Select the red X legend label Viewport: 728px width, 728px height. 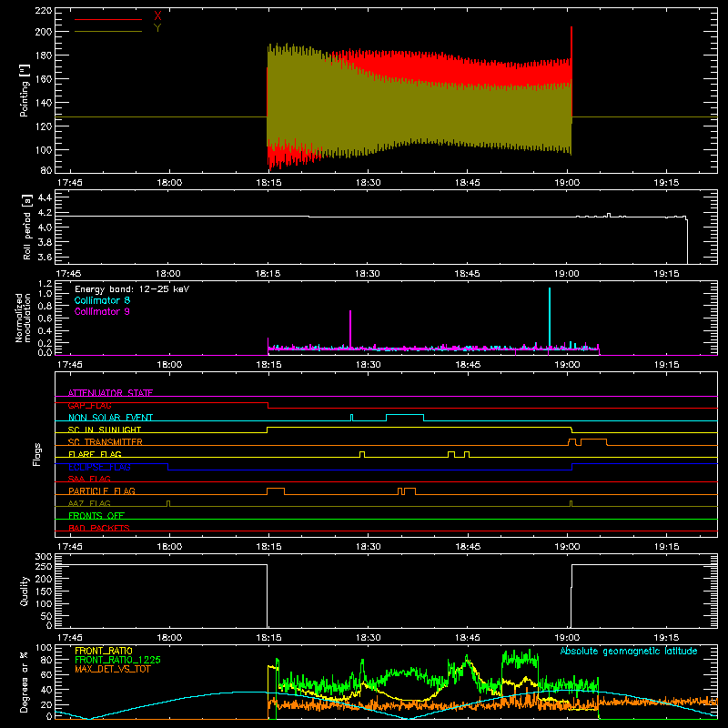pos(157,16)
